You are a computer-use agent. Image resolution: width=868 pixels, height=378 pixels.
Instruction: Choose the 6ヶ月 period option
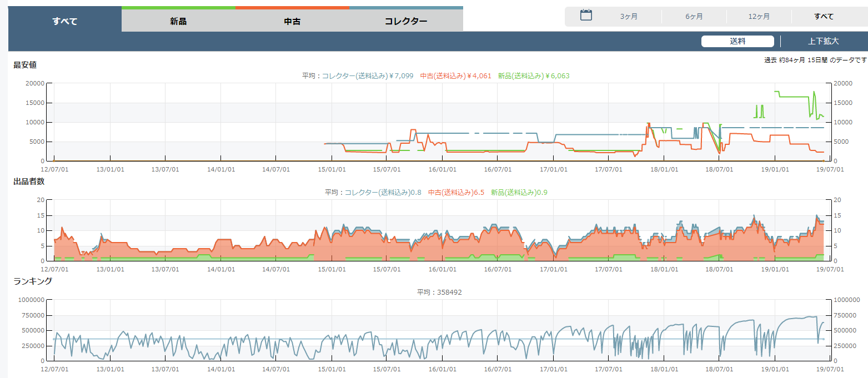(x=694, y=17)
